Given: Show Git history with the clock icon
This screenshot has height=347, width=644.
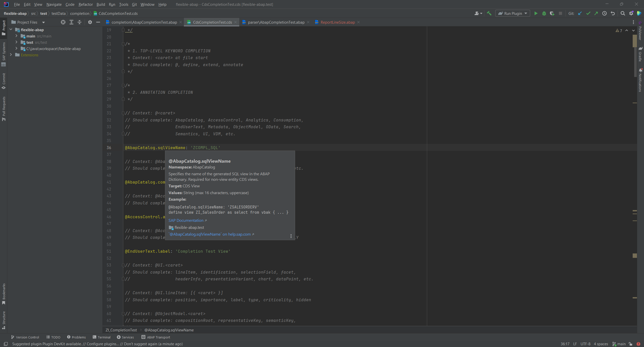Looking at the screenshot, I should click(605, 13).
